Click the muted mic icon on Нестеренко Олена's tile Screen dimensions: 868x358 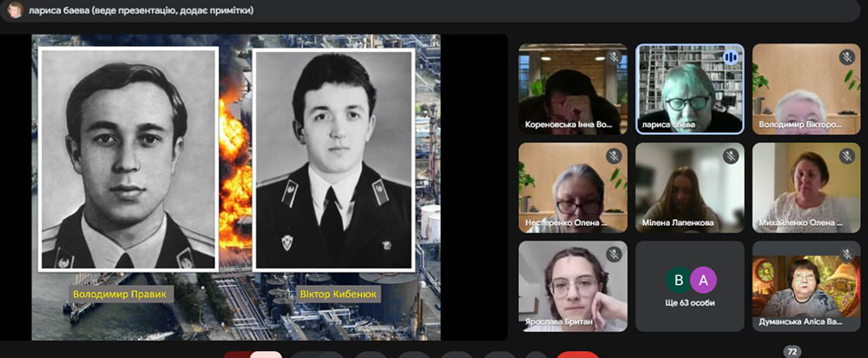click(x=614, y=156)
